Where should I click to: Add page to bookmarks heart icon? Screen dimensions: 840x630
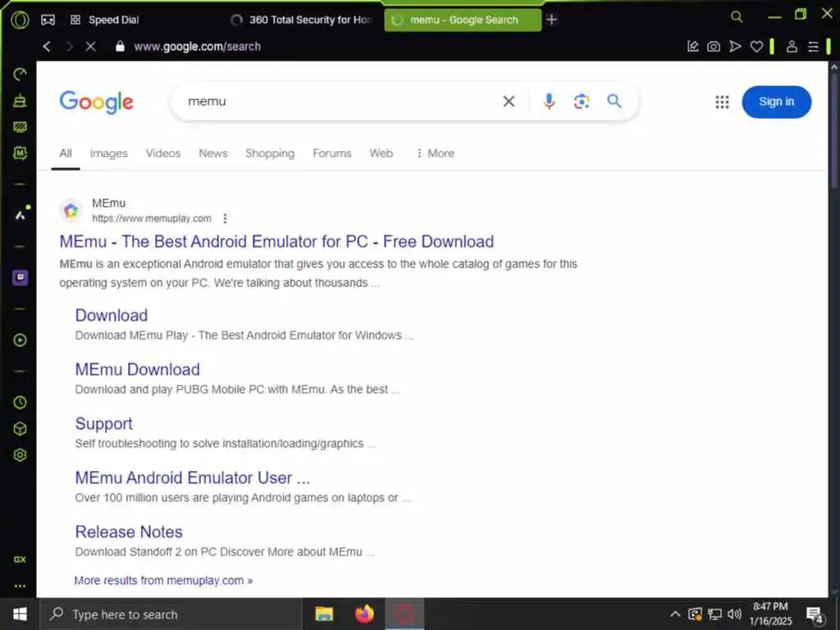756,47
